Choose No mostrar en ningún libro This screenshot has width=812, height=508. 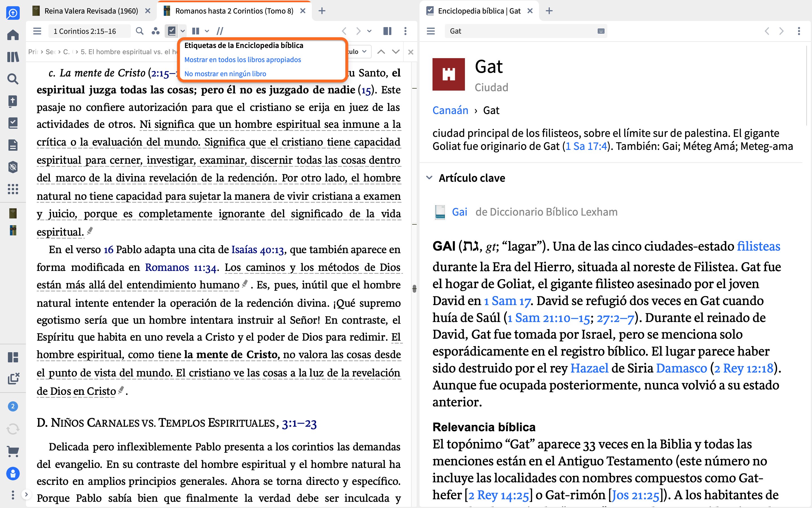click(225, 74)
